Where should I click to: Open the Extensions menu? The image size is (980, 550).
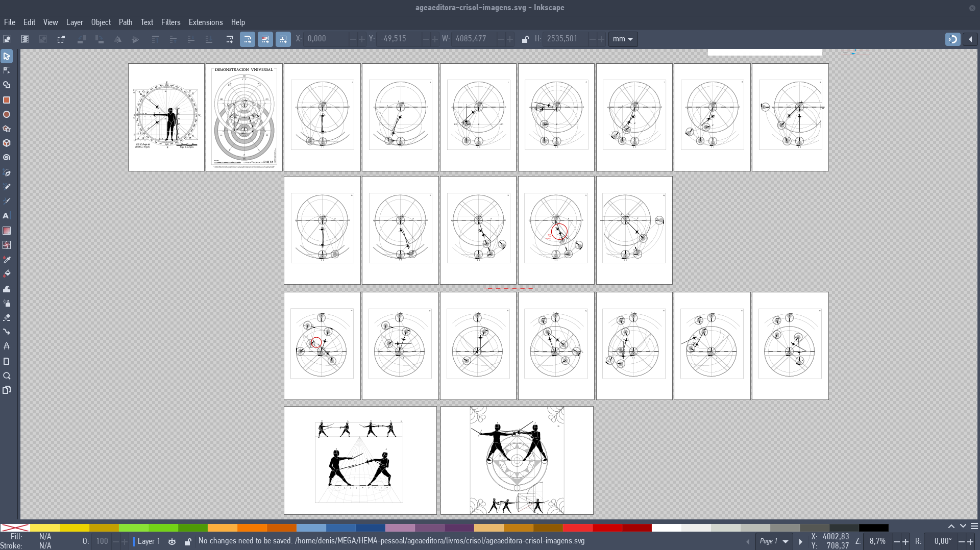(205, 22)
